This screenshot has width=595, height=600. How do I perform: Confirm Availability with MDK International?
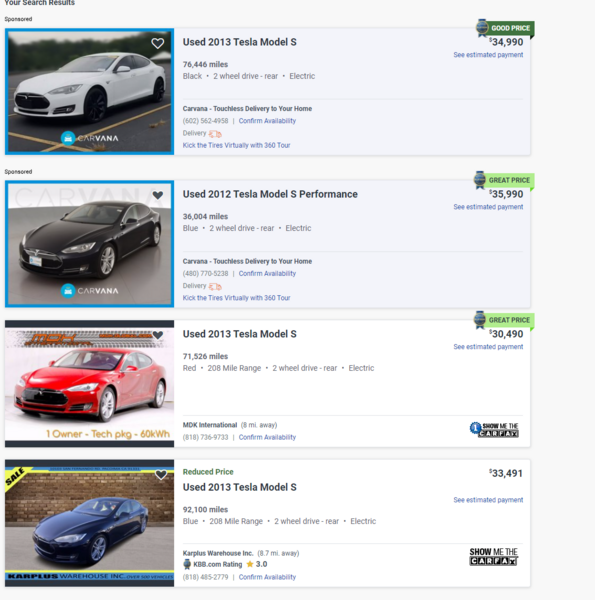tap(267, 437)
